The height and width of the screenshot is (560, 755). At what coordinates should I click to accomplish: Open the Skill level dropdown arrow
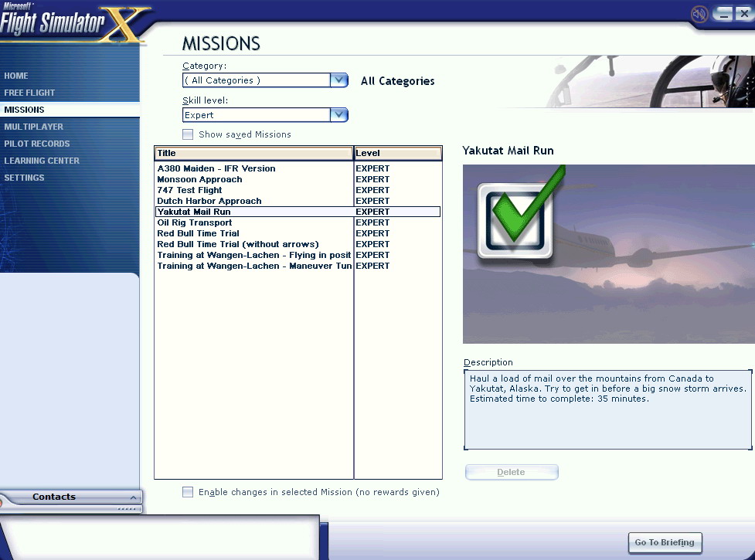point(339,114)
